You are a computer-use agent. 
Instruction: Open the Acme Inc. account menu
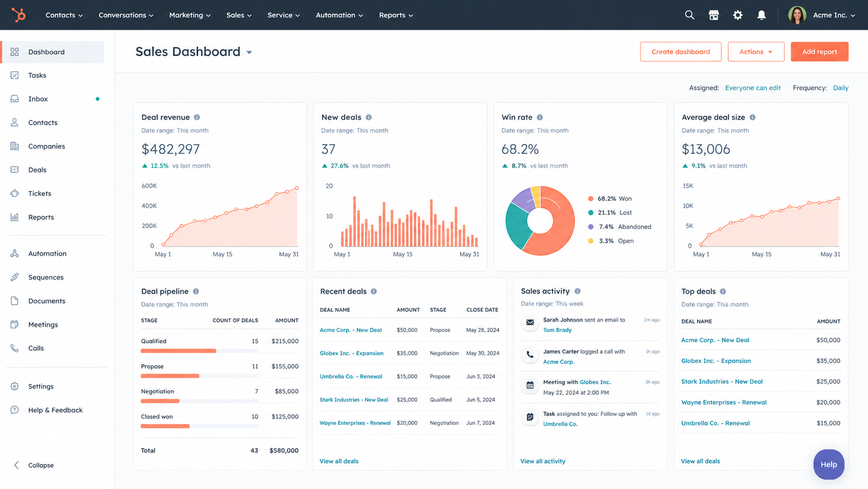(822, 15)
